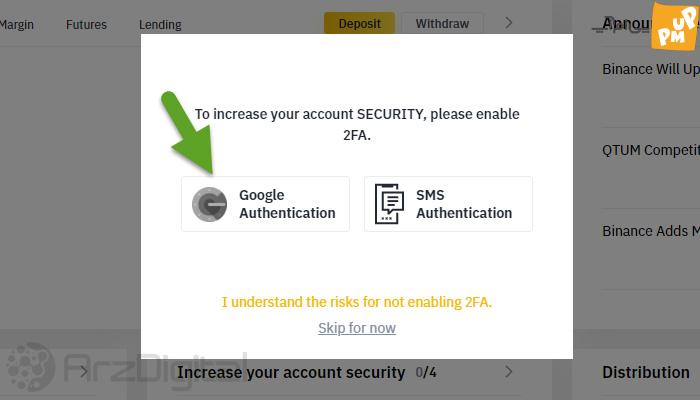Open QTUM Competition announcement
Image resolution: width=700 pixels, height=400 pixels.
[651, 150]
